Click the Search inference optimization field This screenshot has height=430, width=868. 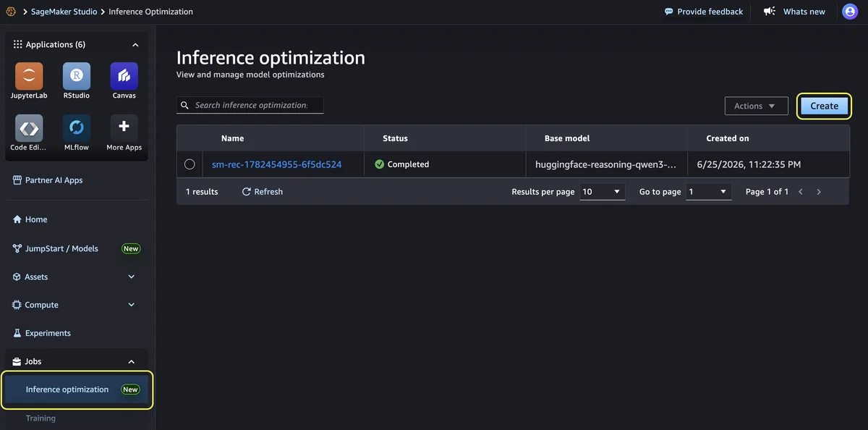pos(250,105)
